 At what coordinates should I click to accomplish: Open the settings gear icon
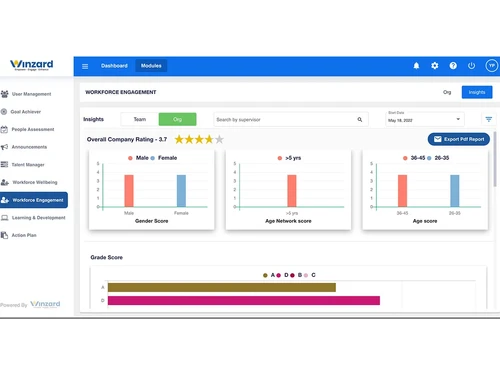tap(435, 66)
